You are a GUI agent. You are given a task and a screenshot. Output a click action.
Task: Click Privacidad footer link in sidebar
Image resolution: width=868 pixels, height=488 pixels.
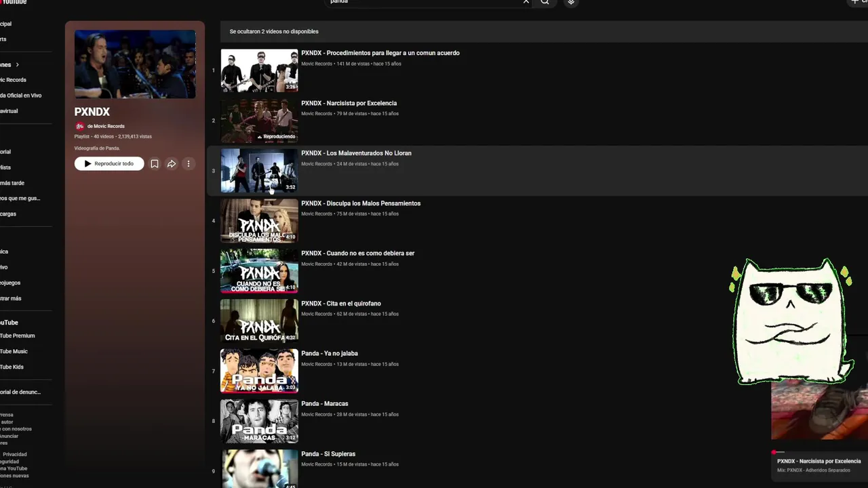pyautogui.click(x=15, y=454)
